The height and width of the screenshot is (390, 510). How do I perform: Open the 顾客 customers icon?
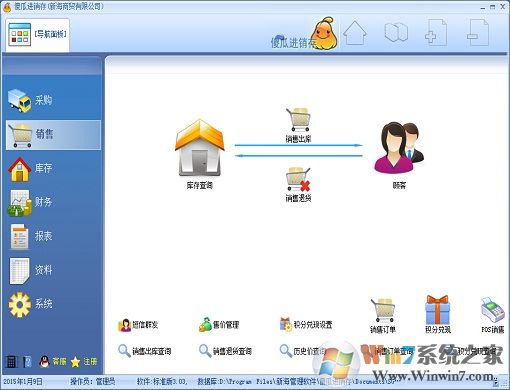pos(399,155)
